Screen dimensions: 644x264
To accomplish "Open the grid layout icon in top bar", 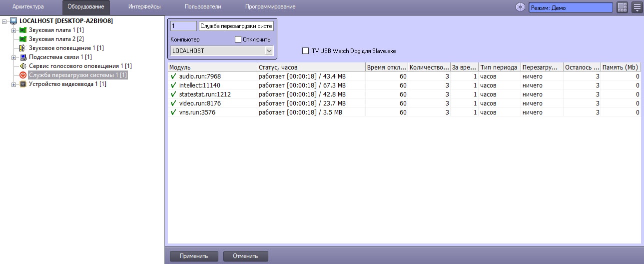I will pos(622,7).
